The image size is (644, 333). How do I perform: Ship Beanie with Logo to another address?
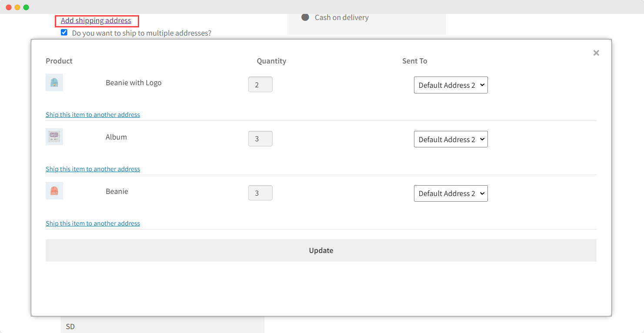click(93, 114)
